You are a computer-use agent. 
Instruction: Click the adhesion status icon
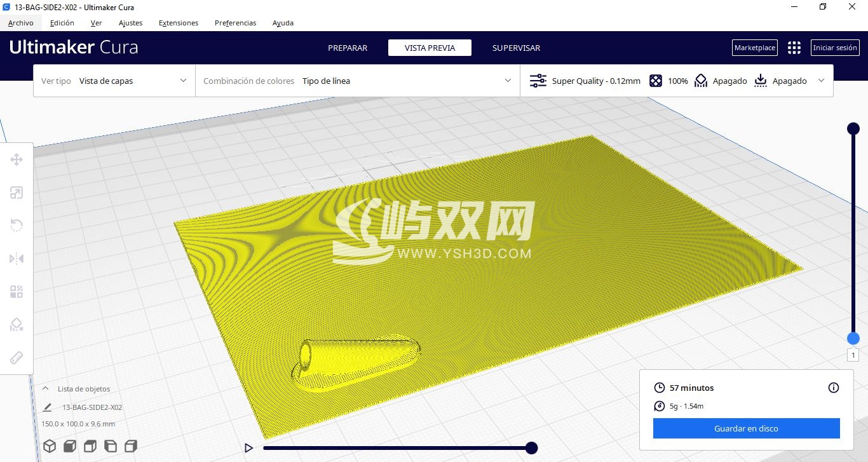tap(761, 81)
